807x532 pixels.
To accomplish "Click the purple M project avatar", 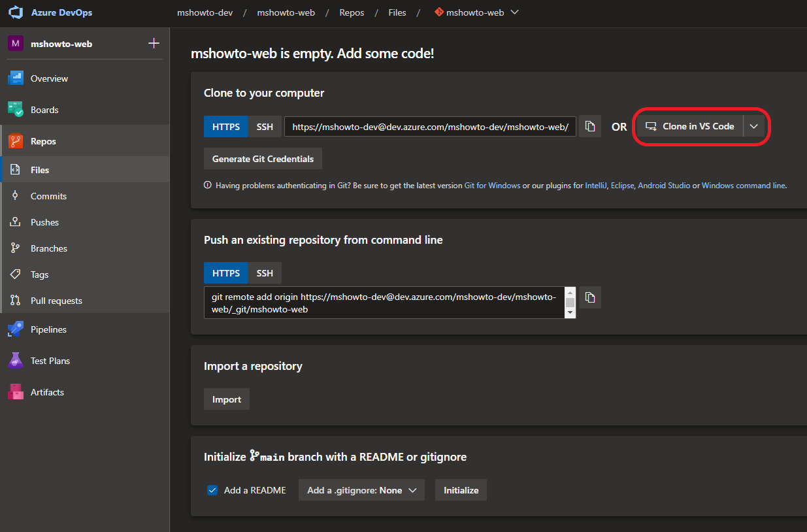I will [16, 44].
